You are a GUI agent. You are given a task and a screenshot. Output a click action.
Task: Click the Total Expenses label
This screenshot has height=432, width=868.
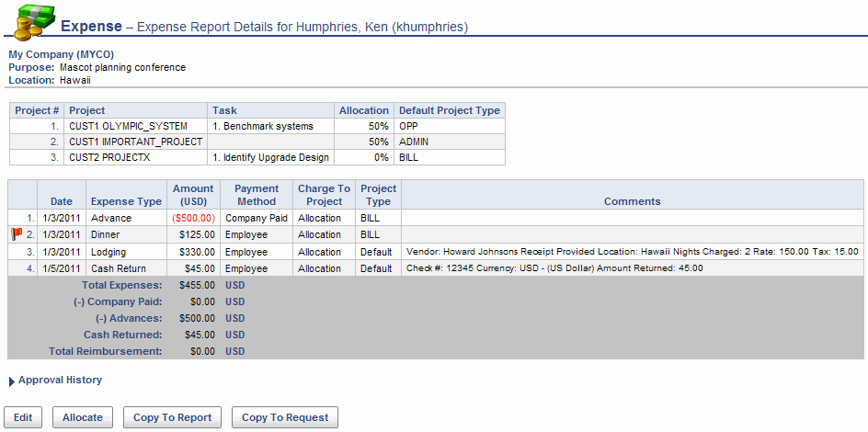click(x=121, y=286)
